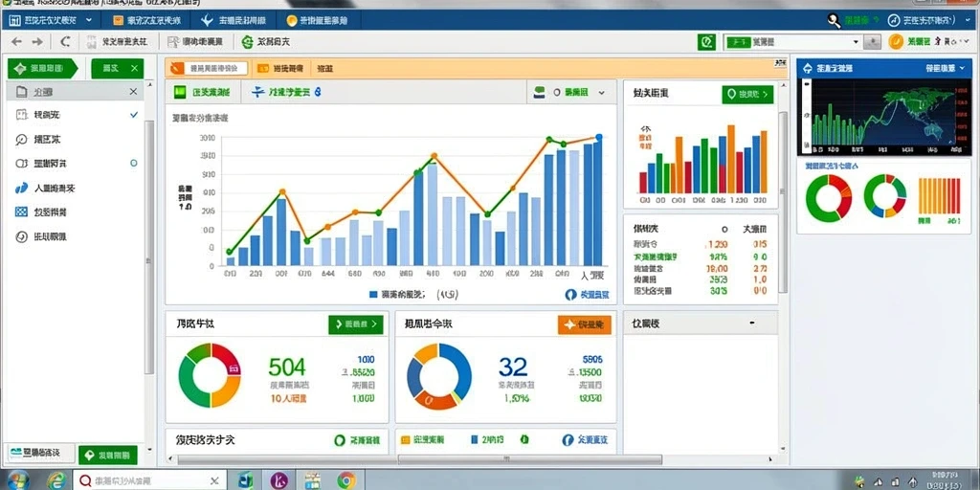Click the back arrow in the toolbar

(x=17, y=42)
